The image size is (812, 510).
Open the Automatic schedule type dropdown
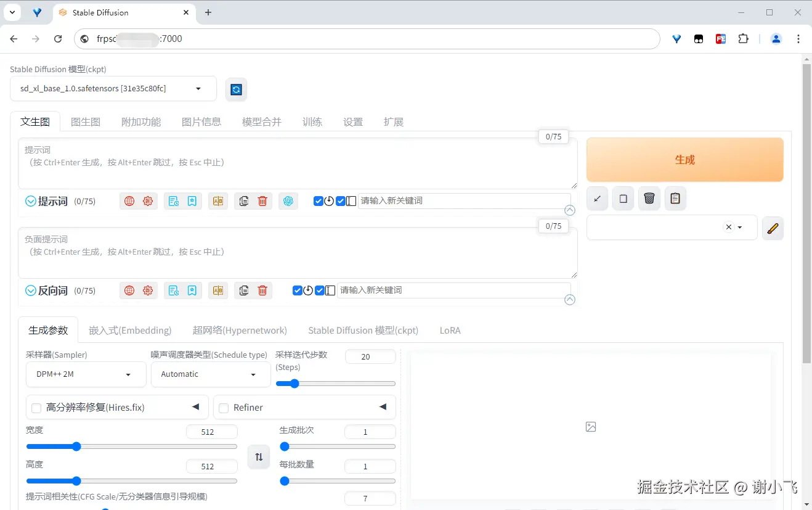210,374
